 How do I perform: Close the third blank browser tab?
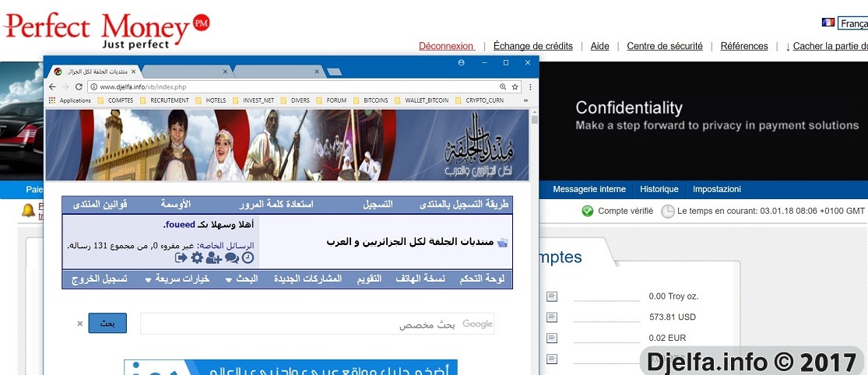(x=317, y=72)
